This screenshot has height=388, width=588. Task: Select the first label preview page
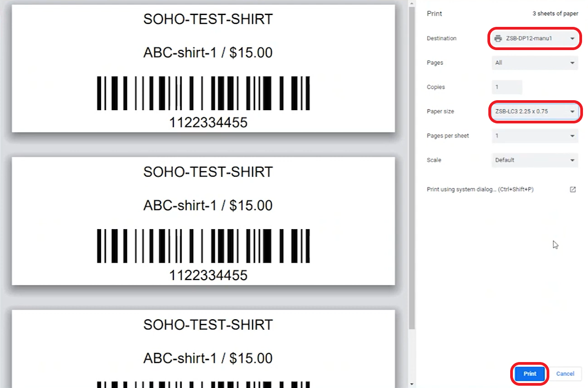[203, 68]
